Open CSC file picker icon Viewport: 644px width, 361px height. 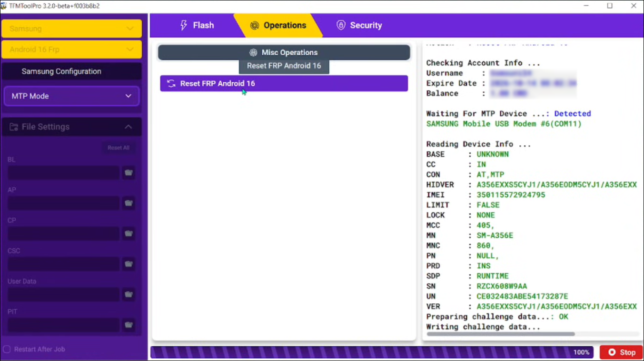click(128, 264)
